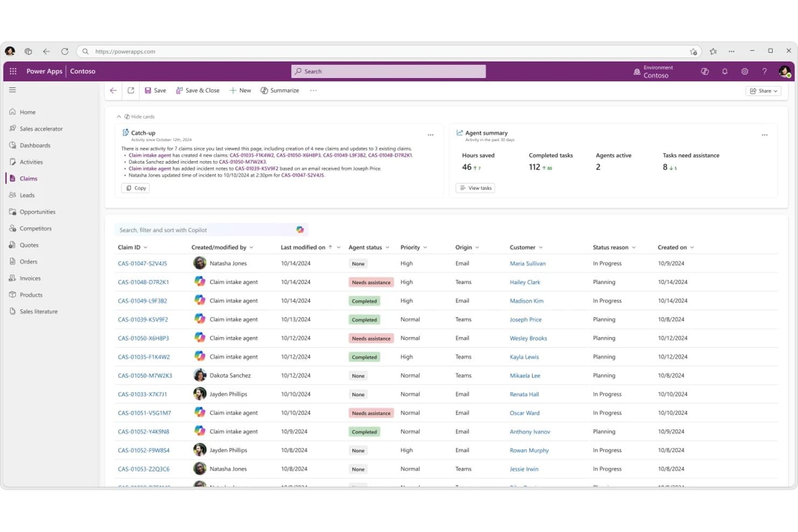Open notifications bell icon
The image size is (798, 532).
[725, 71]
